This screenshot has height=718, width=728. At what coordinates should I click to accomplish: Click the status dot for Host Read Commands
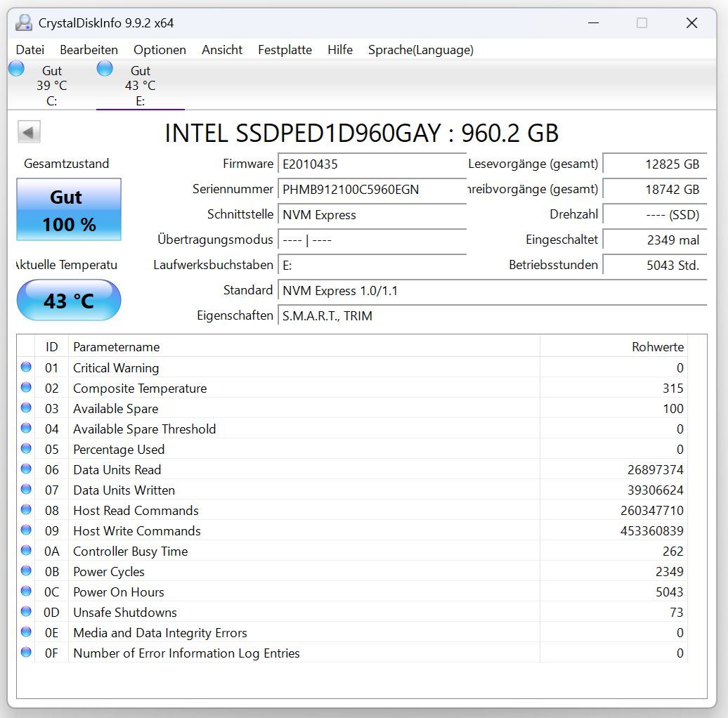(26, 510)
